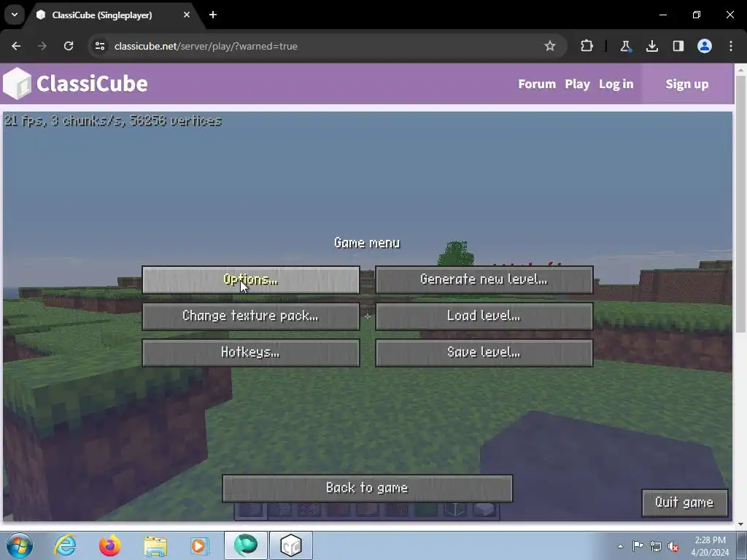This screenshot has width=747, height=560.
Task: Open Change texture pack menu
Action: (251, 316)
